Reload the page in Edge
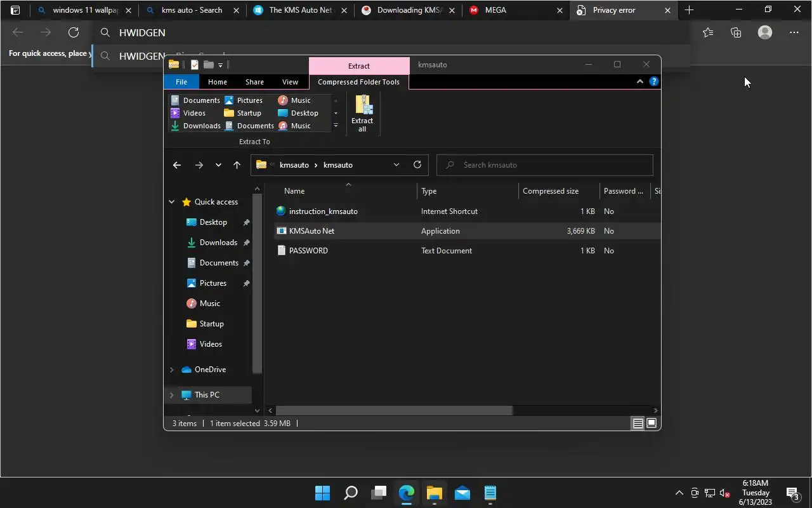This screenshot has height=508, width=812. 74,32
